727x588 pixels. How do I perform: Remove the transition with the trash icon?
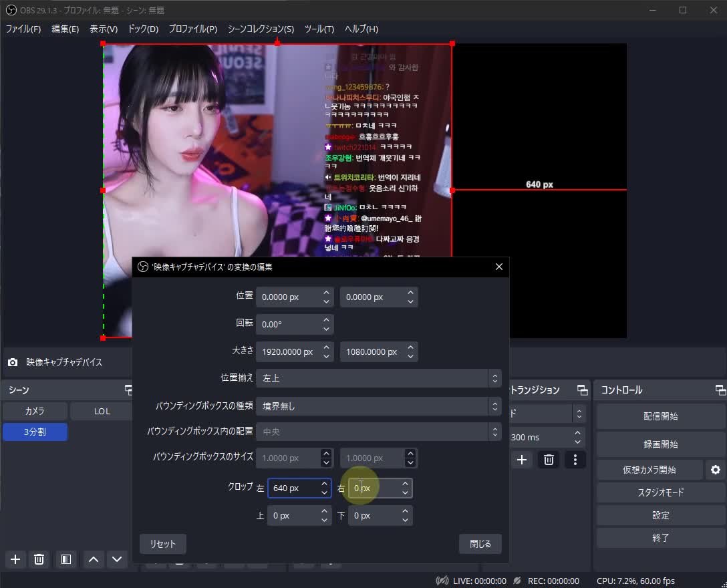549,460
